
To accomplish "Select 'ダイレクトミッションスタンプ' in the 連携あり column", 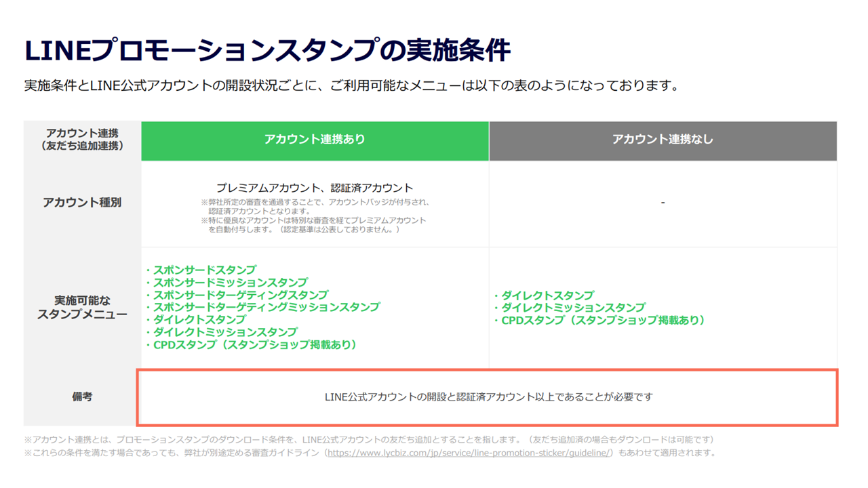I will [222, 332].
